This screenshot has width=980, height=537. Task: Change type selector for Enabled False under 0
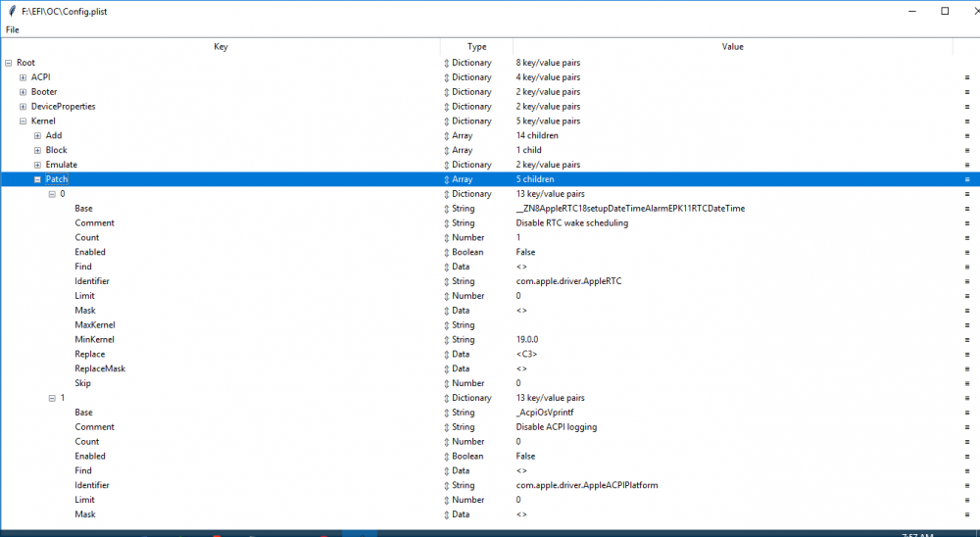coord(446,253)
